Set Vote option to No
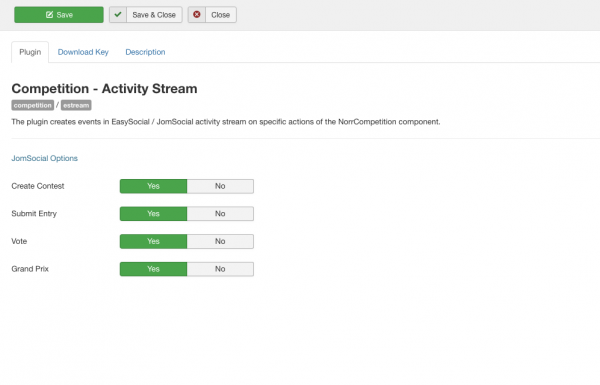 [220, 241]
